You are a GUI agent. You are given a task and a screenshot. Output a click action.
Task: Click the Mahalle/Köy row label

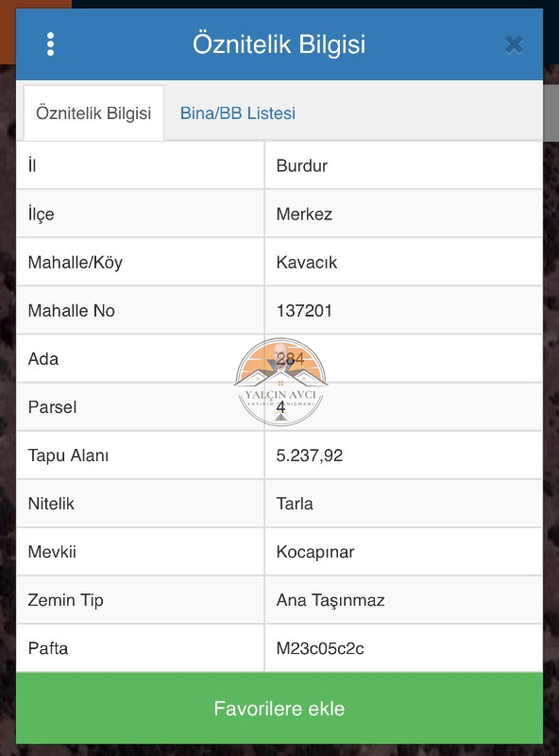(76, 263)
